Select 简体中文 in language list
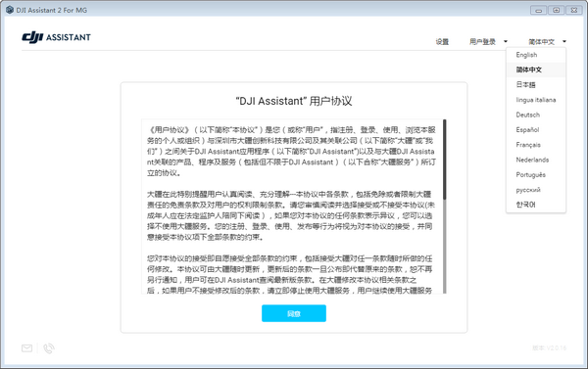588x369 pixels. 536,69
